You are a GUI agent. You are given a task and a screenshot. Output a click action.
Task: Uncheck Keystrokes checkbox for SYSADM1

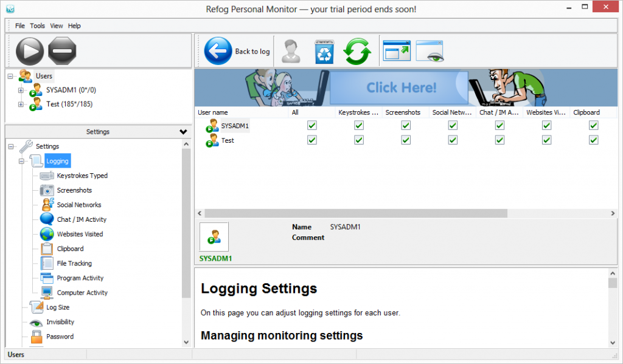pos(359,126)
